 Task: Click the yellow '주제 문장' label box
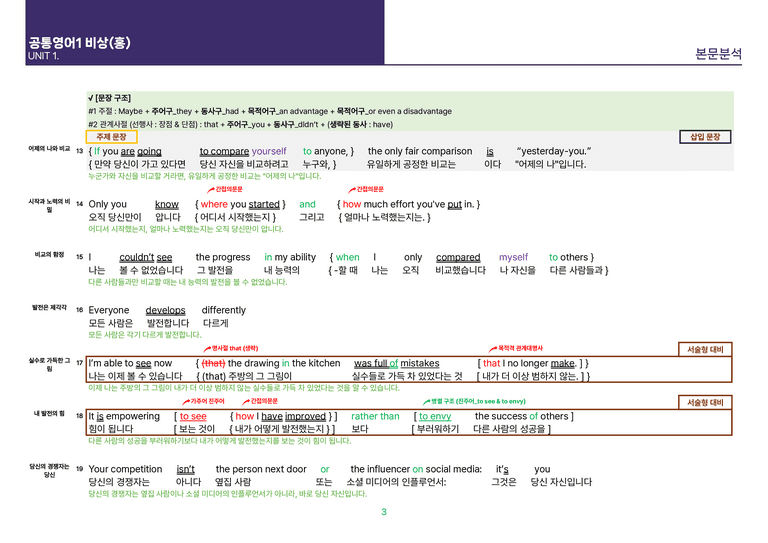point(111,137)
